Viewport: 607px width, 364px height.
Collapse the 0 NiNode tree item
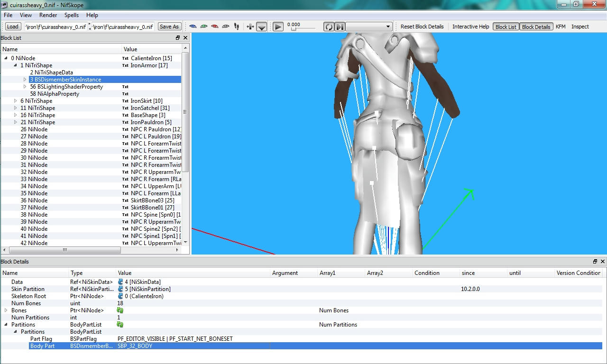(6, 58)
